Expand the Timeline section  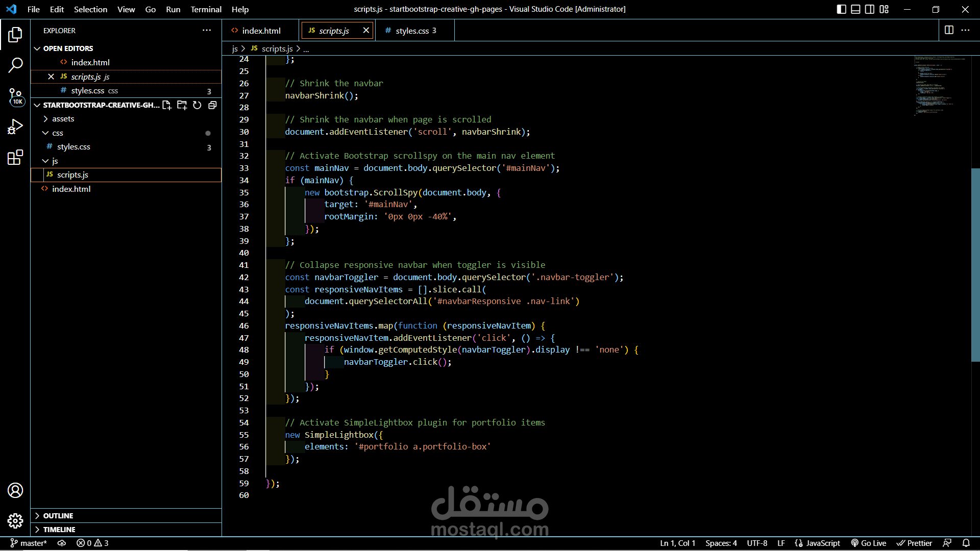(x=126, y=530)
